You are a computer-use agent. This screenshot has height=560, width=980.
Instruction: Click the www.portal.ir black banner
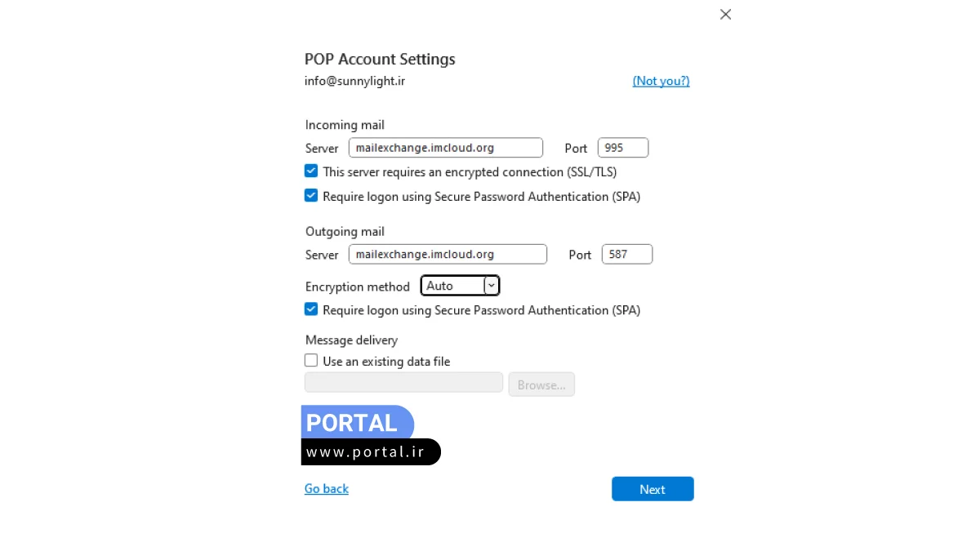coord(370,452)
